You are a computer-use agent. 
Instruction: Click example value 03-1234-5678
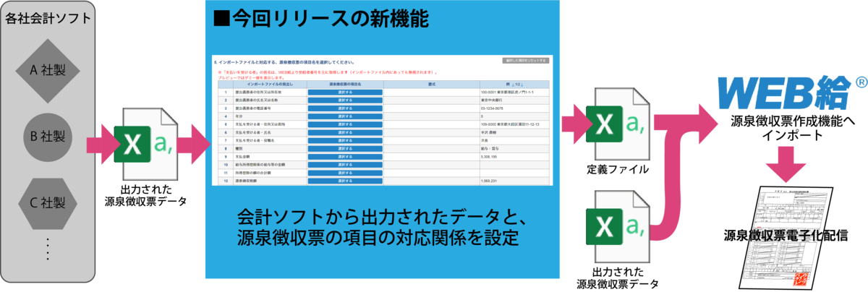(x=492, y=108)
